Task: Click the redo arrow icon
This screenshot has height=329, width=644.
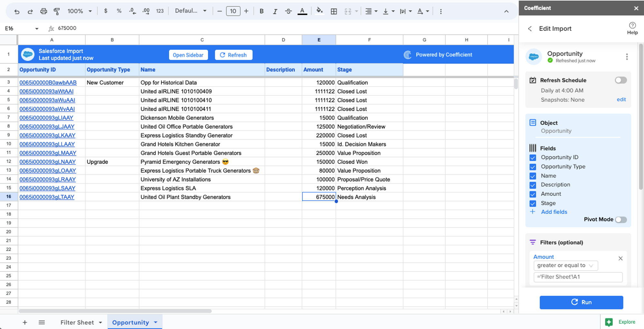Action: point(30,12)
